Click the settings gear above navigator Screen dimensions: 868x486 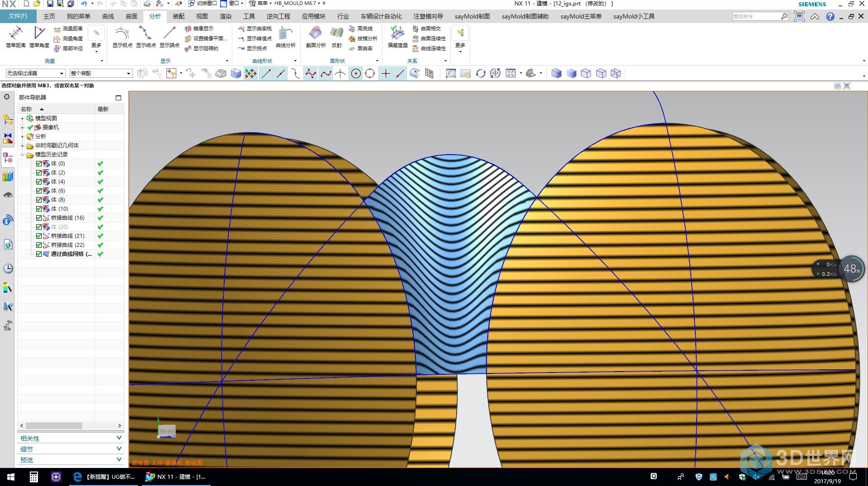coord(7,97)
